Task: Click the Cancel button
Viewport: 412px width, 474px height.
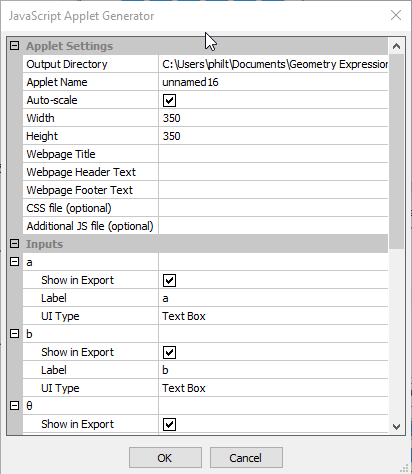Action: [x=246, y=458]
